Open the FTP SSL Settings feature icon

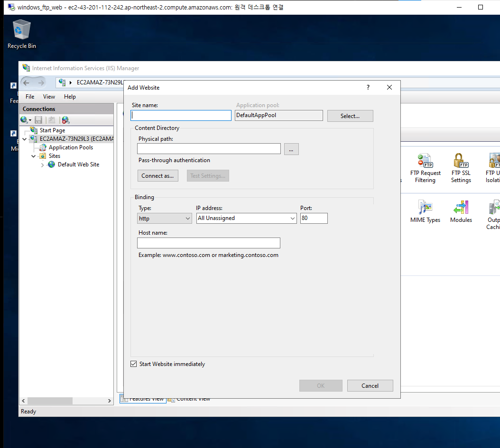[461, 168]
